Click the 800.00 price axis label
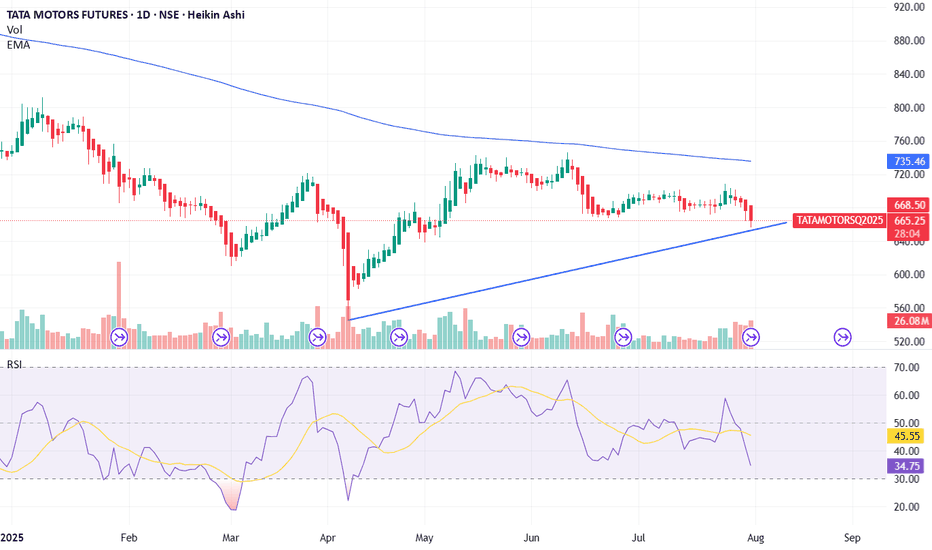 coord(909,108)
